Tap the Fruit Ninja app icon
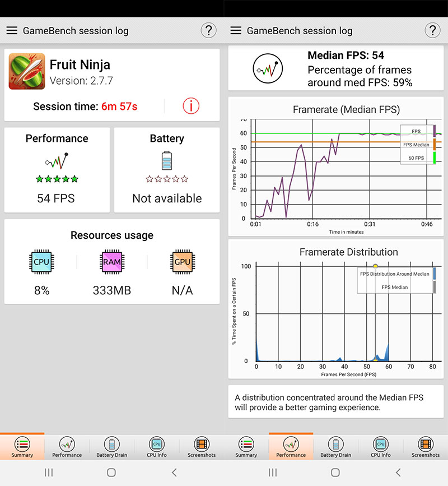This screenshot has height=486, width=448. click(27, 71)
